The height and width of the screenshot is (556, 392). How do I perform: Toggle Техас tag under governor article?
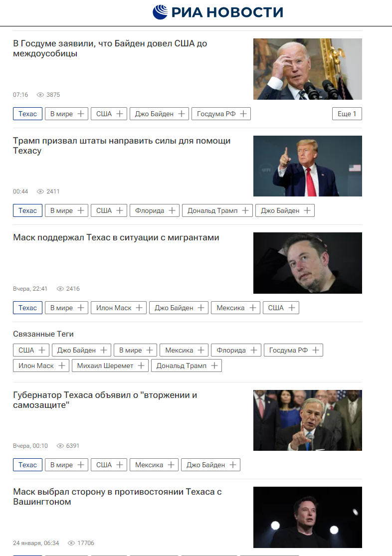point(27,465)
